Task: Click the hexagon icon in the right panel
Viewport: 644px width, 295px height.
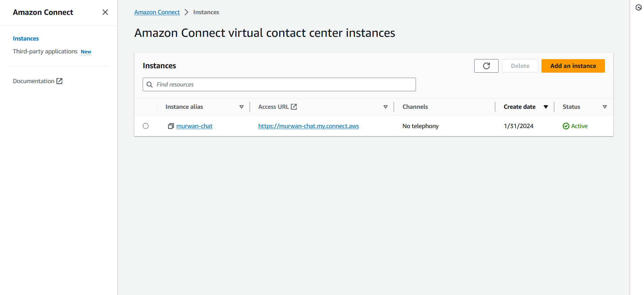Action: 639,7
